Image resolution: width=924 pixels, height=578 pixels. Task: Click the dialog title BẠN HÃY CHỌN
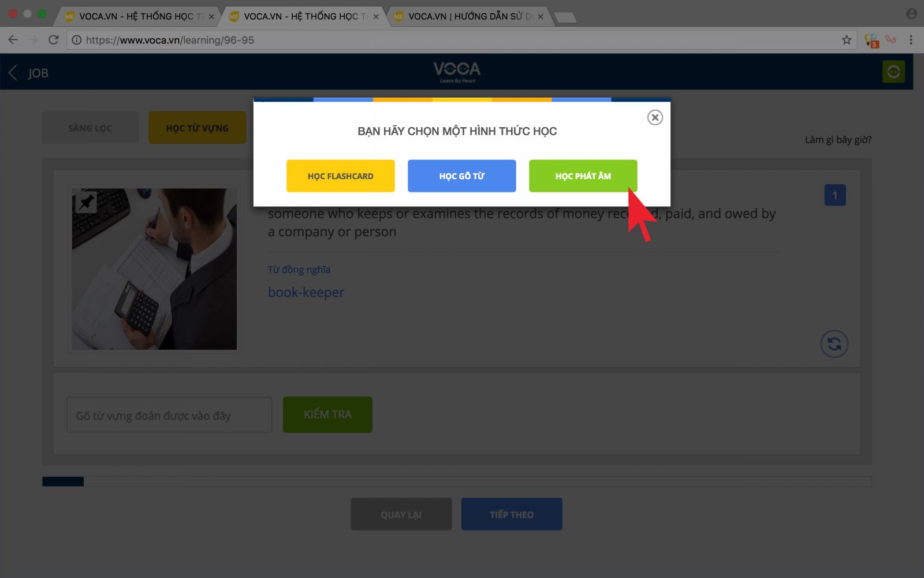457,131
